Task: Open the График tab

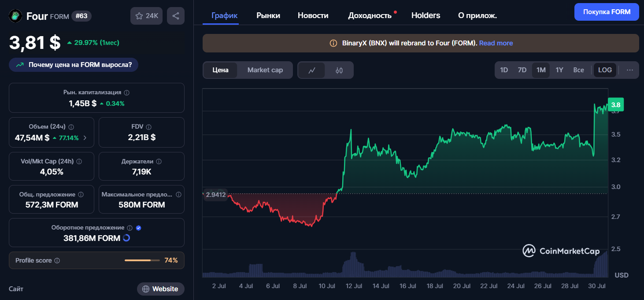Action: click(225, 15)
